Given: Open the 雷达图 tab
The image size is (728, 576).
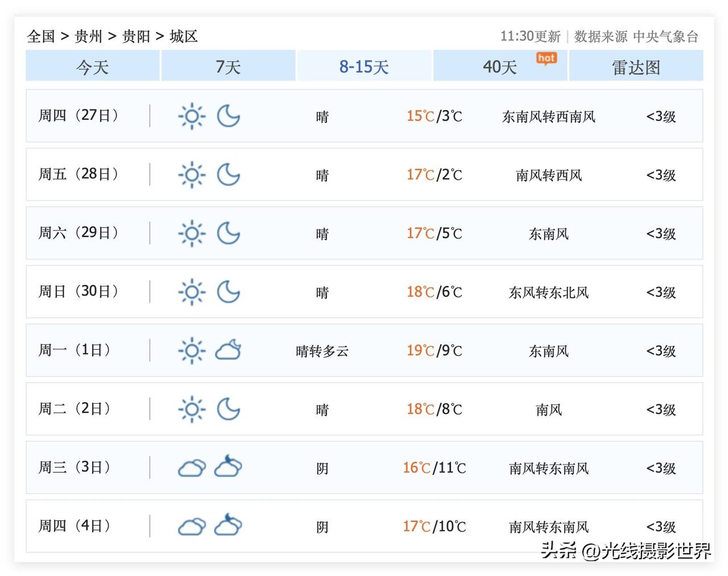Looking at the screenshot, I should coord(636,66).
